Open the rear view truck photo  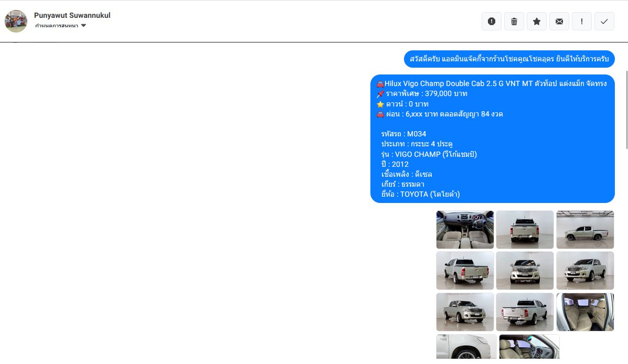(x=525, y=230)
